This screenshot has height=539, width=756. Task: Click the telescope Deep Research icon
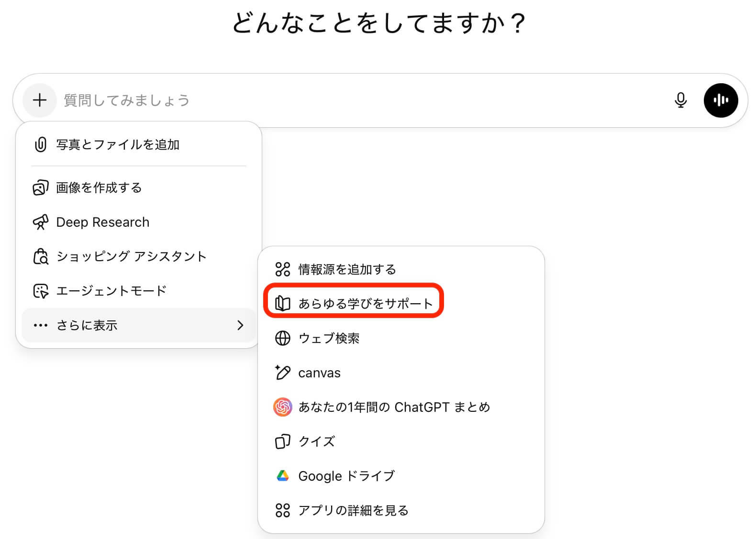[41, 222]
